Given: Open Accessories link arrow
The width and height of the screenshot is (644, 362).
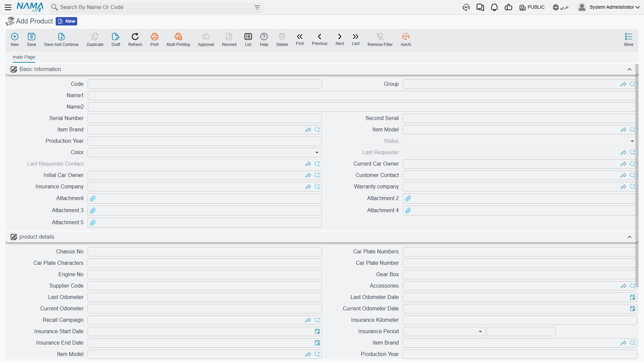Looking at the screenshot, I should point(624,286).
